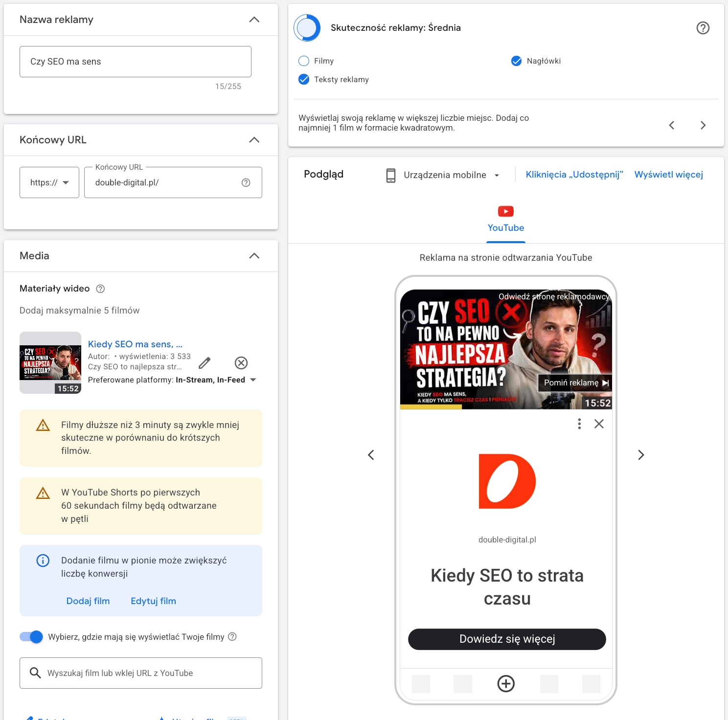Close the ad overlay in phone preview

click(599, 424)
